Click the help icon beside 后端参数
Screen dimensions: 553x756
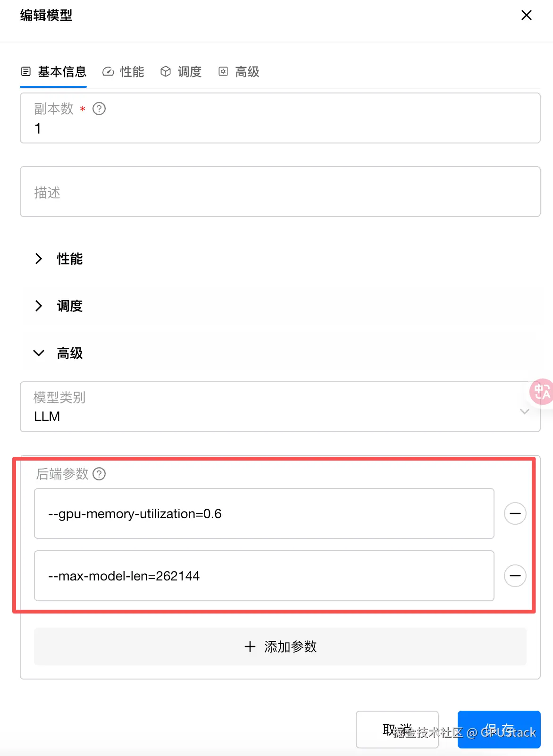click(99, 474)
